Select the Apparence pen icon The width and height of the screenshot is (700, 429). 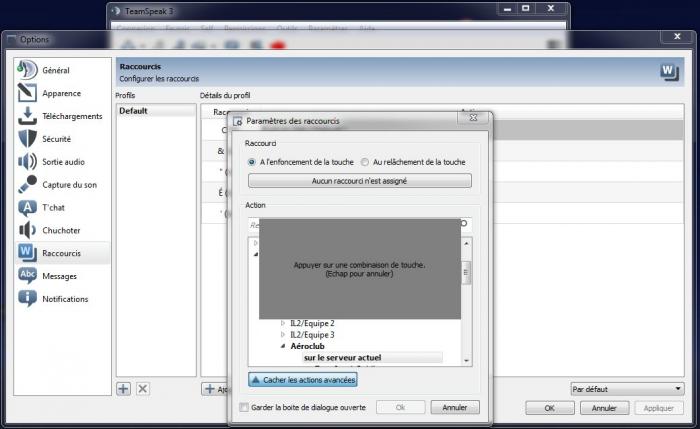(x=27, y=93)
